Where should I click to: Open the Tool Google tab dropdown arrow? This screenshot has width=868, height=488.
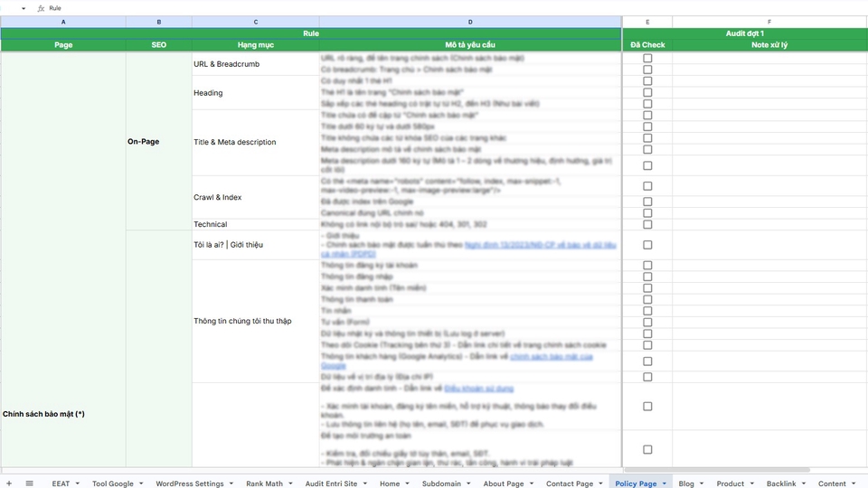click(141, 483)
